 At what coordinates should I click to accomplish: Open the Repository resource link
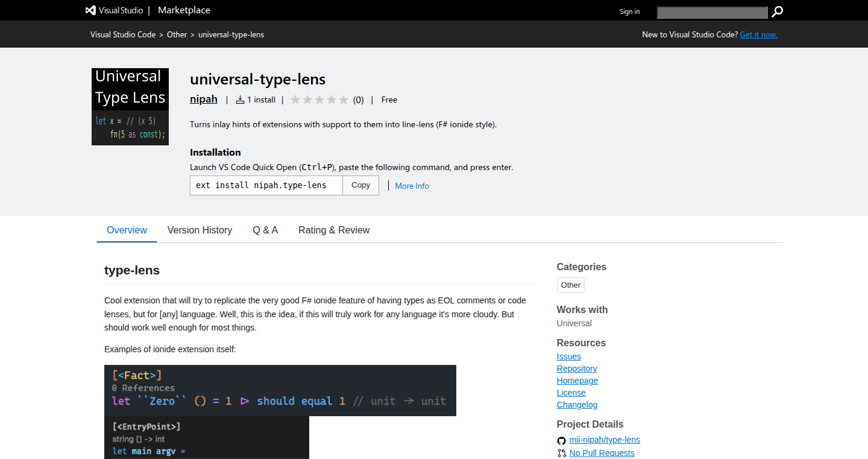(577, 369)
